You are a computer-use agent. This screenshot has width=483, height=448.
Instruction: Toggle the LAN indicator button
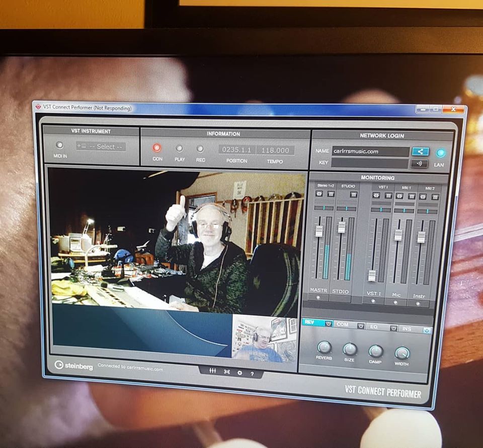[440, 153]
